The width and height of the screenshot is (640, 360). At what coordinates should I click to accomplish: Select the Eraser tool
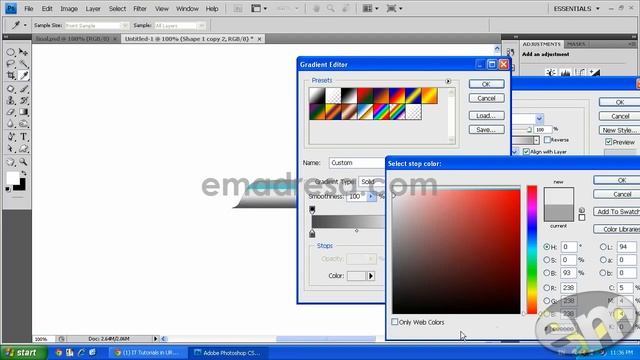pyautogui.click(x=11, y=112)
